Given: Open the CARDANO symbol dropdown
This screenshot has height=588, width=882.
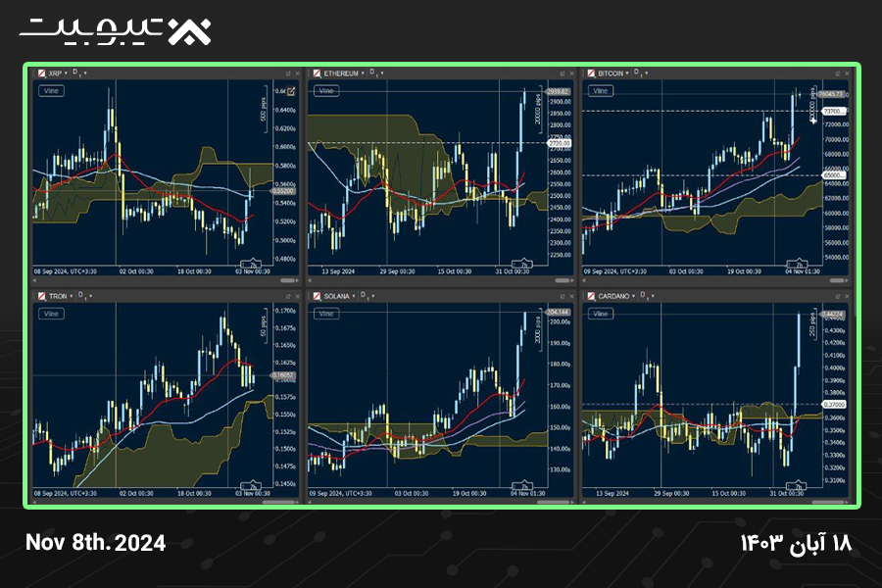Looking at the screenshot, I should tap(633, 296).
